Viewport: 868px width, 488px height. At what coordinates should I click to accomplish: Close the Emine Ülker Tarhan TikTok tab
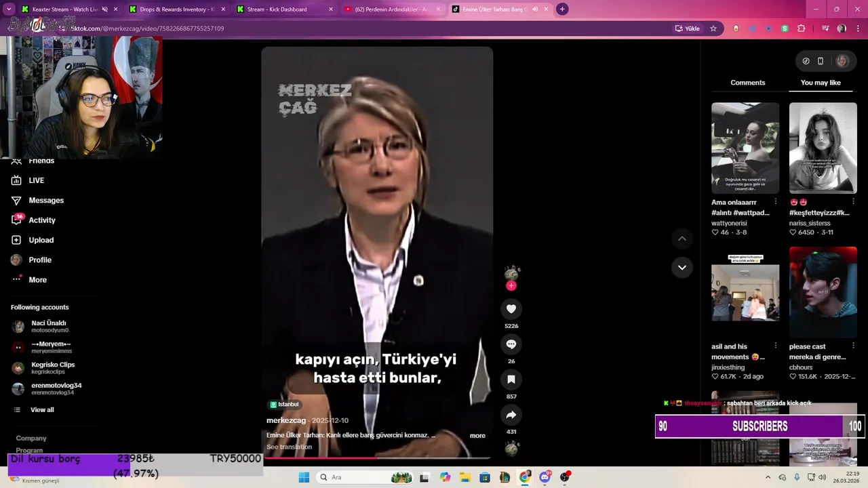(545, 9)
